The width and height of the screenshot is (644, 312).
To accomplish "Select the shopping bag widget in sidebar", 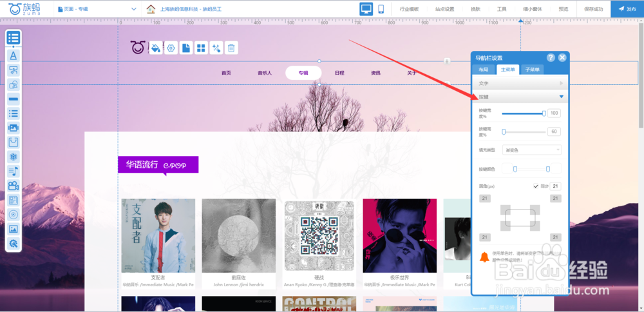I will [x=14, y=142].
